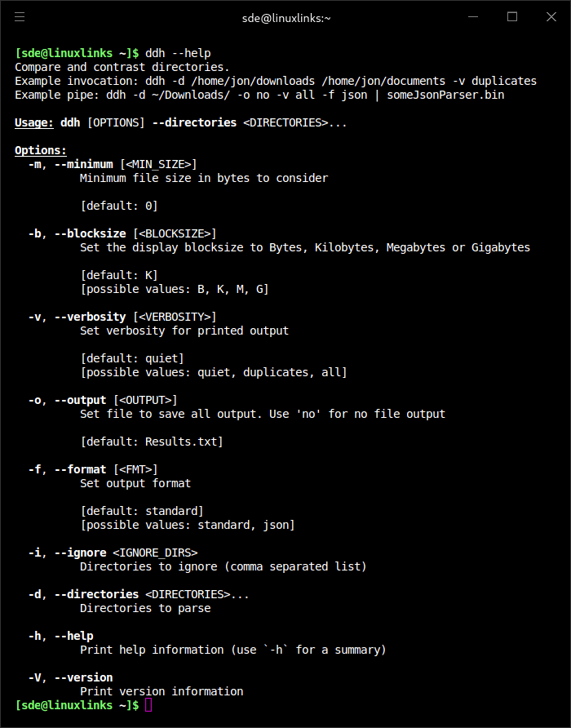Viewport: 571px width, 728px height.
Task: Click the cursor block at the bottom prompt
Action: (x=148, y=705)
